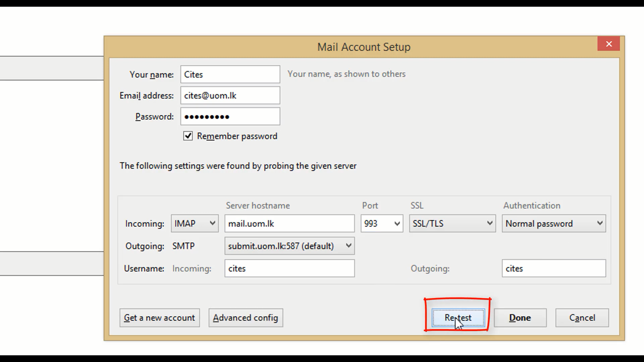Viewport: 644px width, 362px height.
Task: Click the Re-test button
Action: coord(458,318)
